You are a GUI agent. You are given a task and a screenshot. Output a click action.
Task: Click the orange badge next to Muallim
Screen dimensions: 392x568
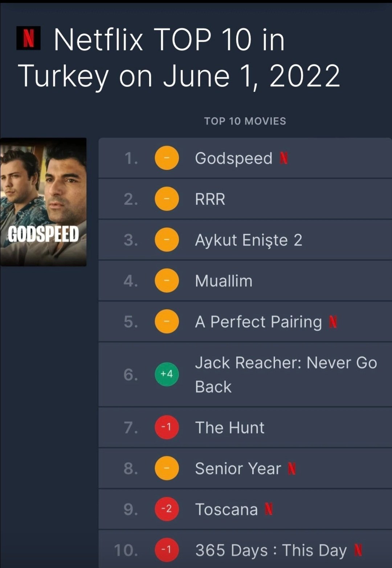(x=167, y=281)
